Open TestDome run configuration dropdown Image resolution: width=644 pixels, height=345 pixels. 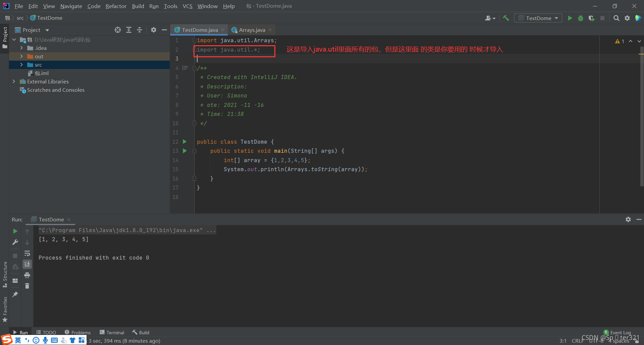[x=538, y=18]
